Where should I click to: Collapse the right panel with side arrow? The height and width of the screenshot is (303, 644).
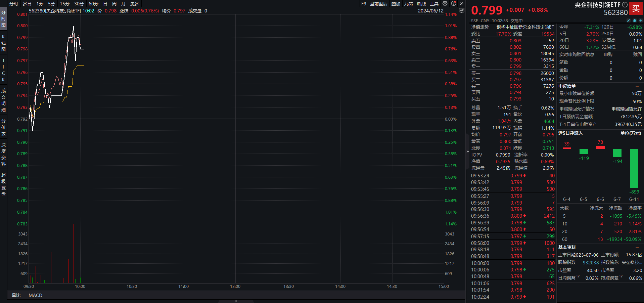point(467,151)
